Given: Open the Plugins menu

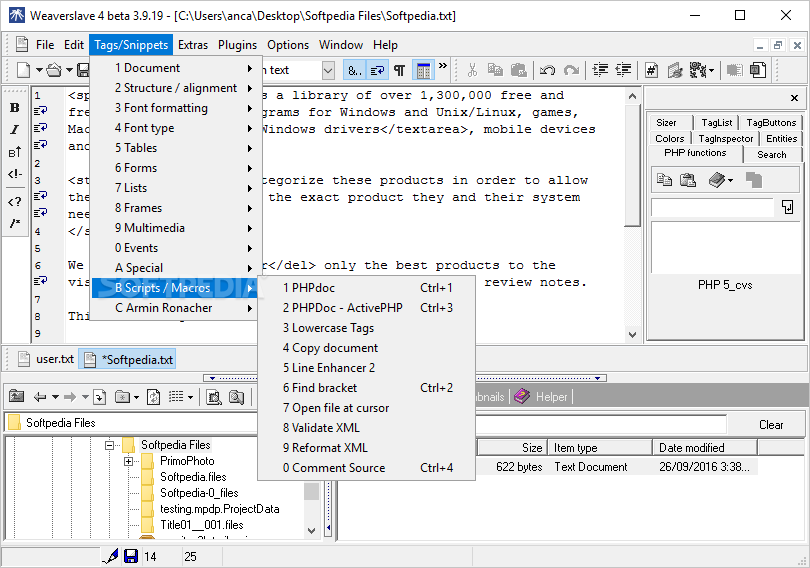Looking at the screenshot, I should (x=237, y=45).
